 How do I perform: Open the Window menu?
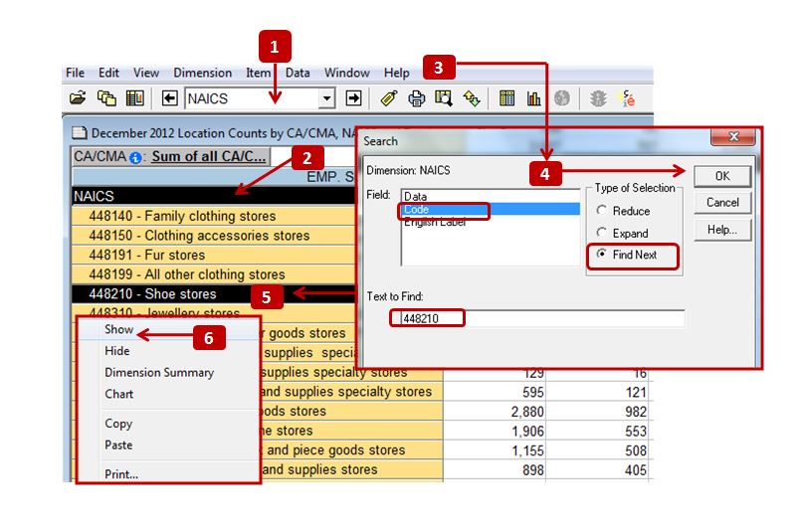tap(347, 73)
